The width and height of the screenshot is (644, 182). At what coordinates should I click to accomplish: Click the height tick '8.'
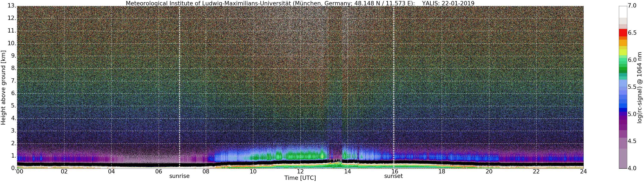[x=13, y=68]
